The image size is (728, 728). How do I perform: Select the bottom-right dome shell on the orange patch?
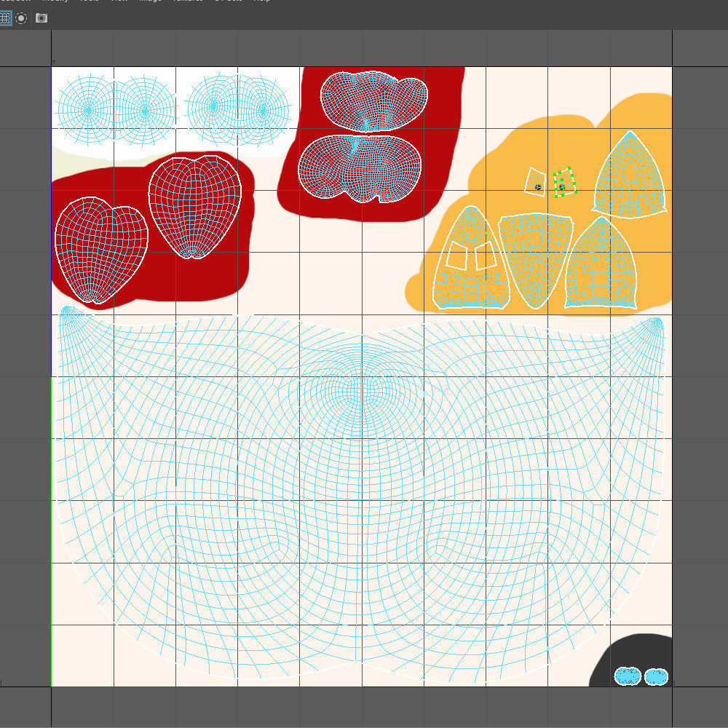click(x=601, y=262)
